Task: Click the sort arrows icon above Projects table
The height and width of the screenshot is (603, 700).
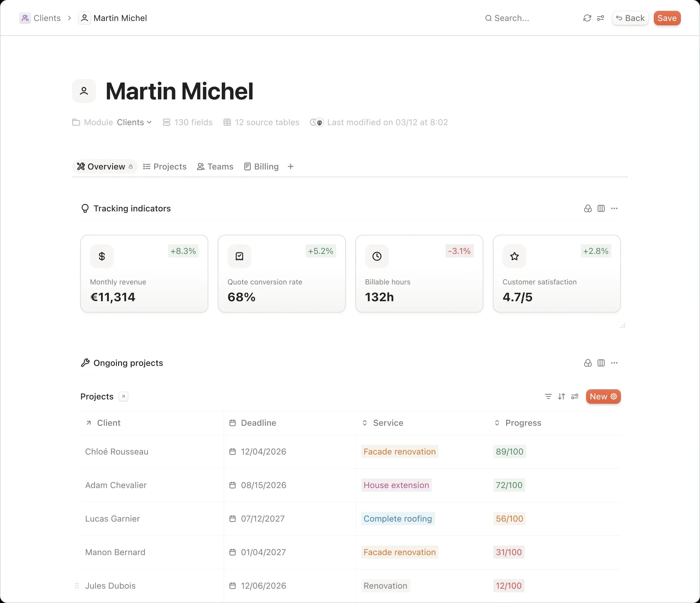Action: [561, 396]
